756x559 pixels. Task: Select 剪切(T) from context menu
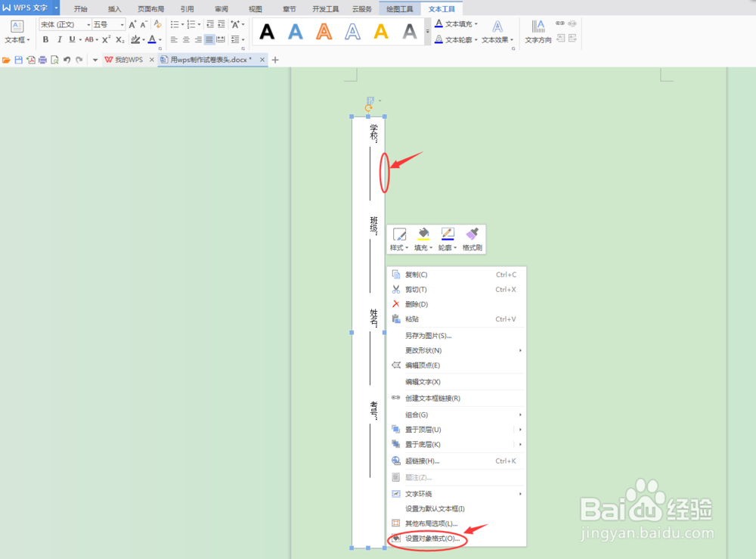click(x=456, y=290)
